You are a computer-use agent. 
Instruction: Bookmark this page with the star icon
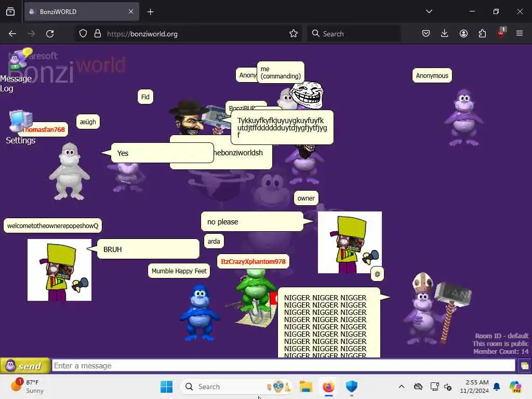click(x=294, y=34)
